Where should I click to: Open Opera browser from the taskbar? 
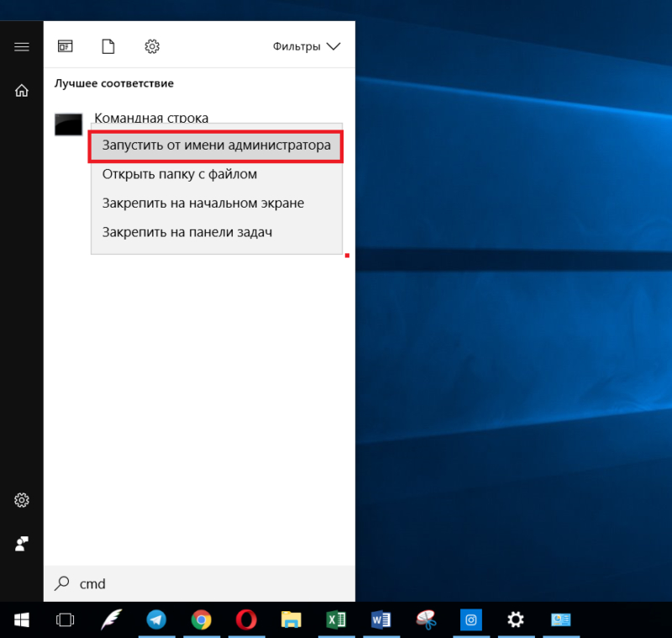coord(246,620)
